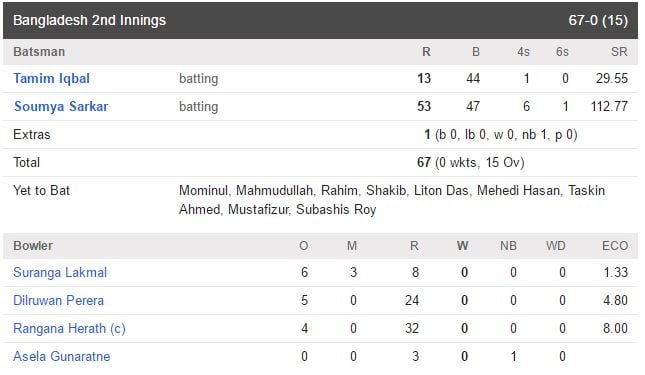Click the SR column header

click(x=619, y=52)
